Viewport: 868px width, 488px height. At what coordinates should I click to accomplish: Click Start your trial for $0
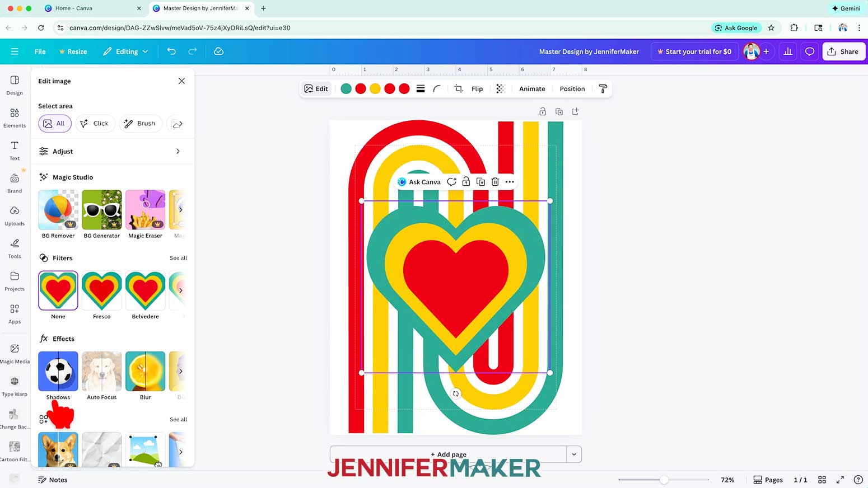[x=694, y=51]
